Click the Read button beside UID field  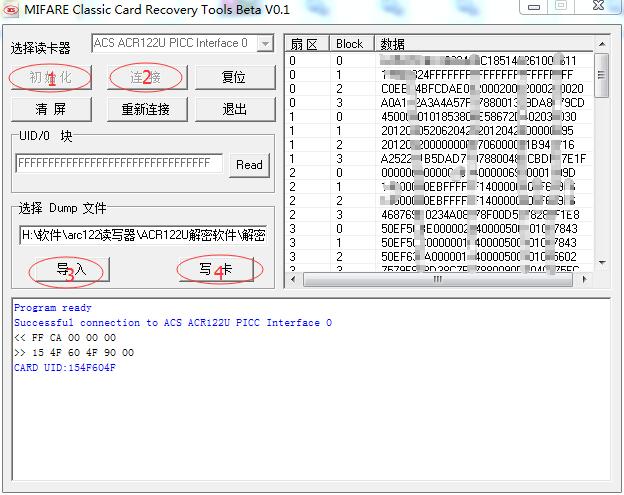click(x=249, y=165)
